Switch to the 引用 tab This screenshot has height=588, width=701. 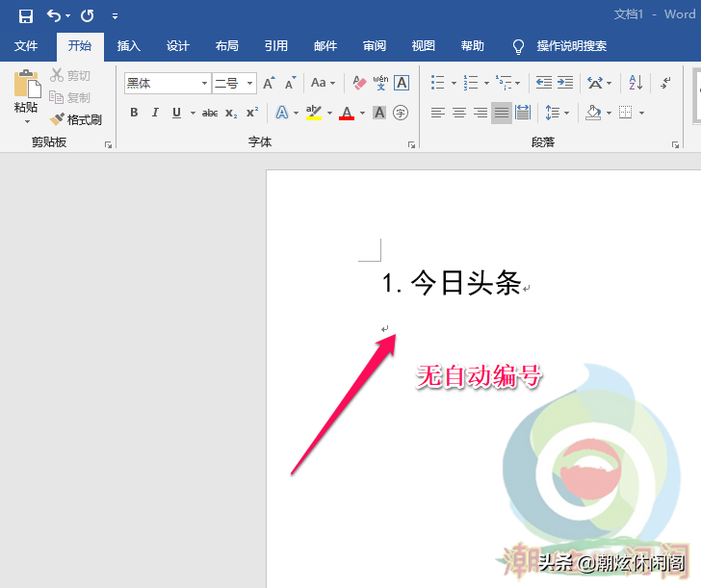coord(276,45)
